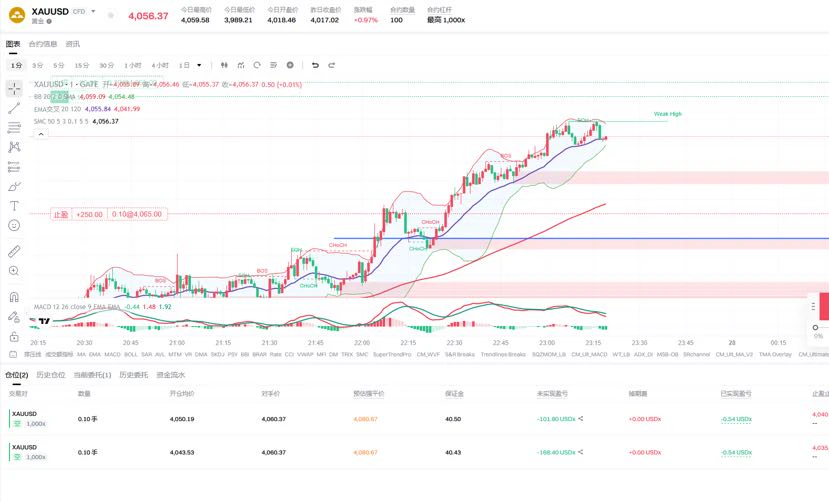
Task: Click the 止盈 take-profit order label
Action: coord(60,214)
